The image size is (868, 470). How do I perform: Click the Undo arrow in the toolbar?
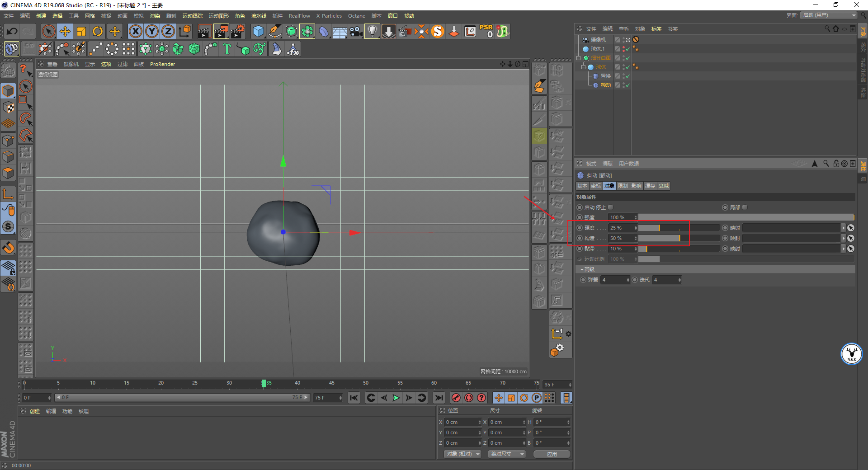click(12, 31)
